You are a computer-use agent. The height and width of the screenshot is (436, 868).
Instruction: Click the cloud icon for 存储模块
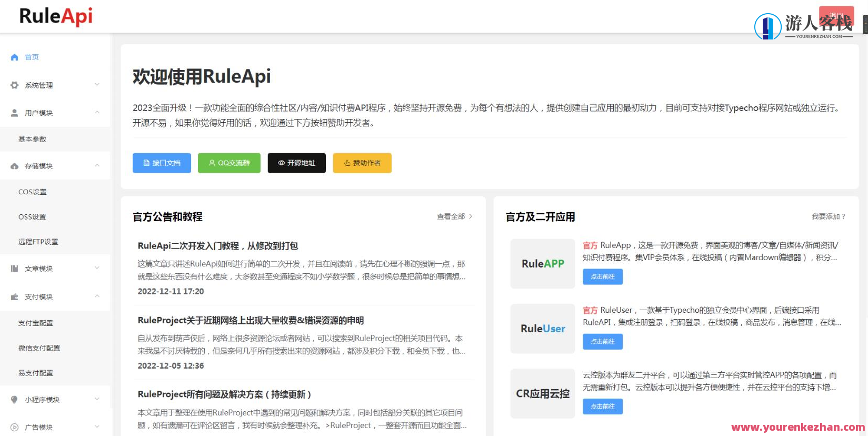tap(14, 166)
